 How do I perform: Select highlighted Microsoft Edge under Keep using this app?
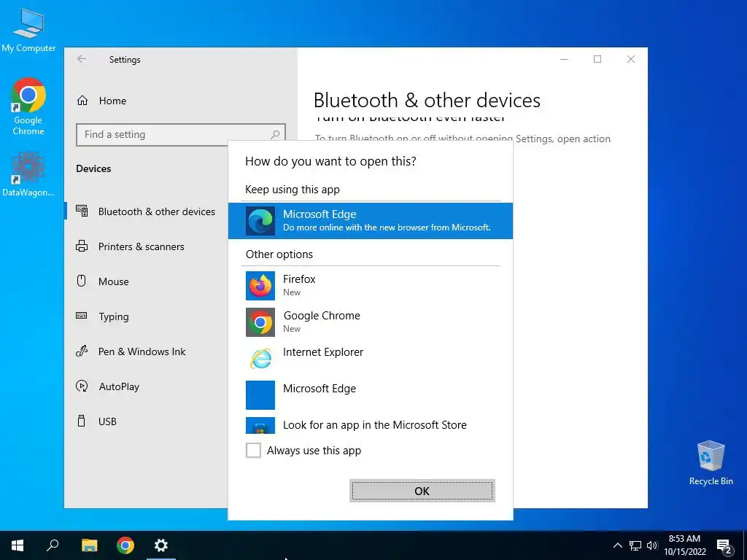point(370,221)
